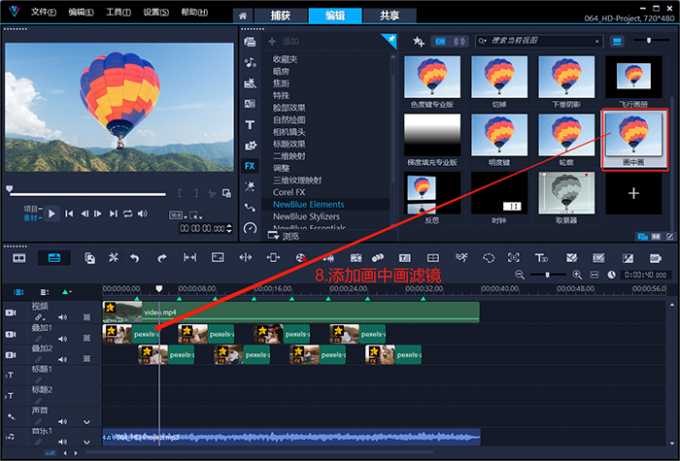
Task: Click the 浏览 browse button
Action: (284, 236)
